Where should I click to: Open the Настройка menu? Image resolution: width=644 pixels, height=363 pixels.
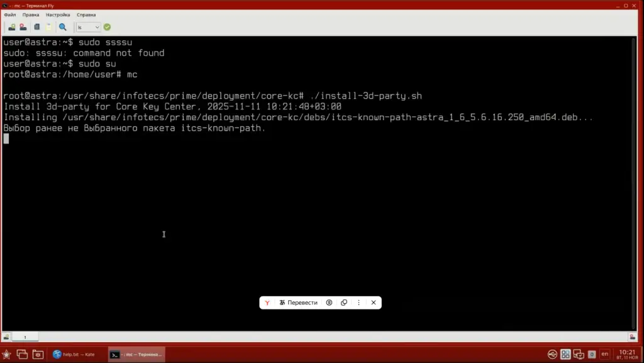point(58,14)
